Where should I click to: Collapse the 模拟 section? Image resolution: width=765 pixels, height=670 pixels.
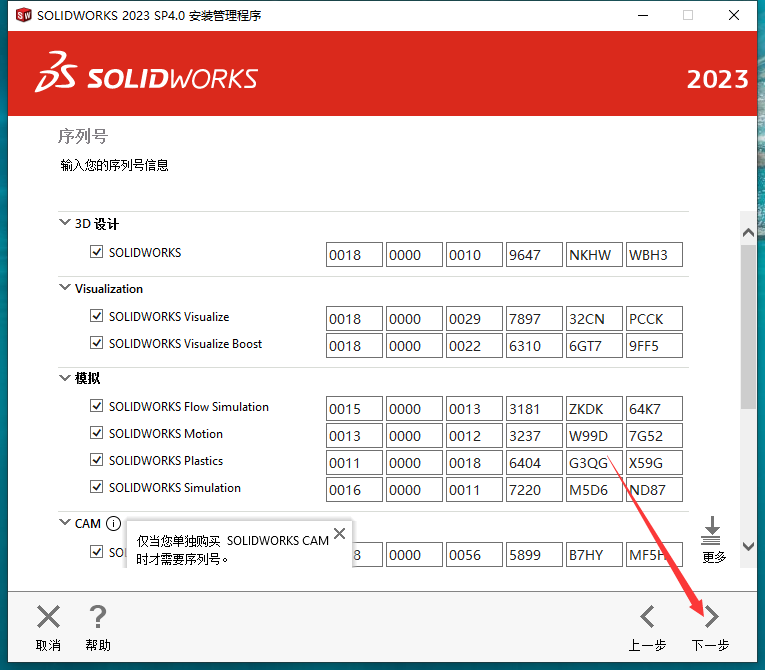pos(64,378)
